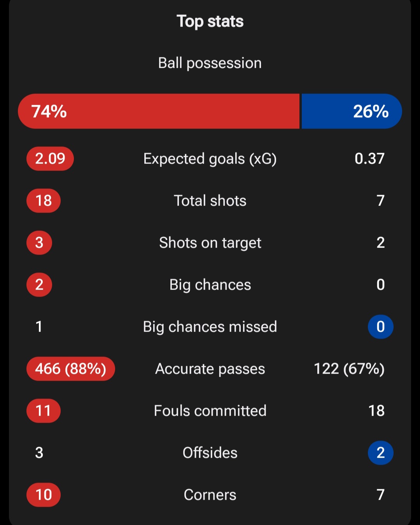The height and width of the screenshot is (525, 420).
Task: Tap the Expected goals (xG) label
Action: [x=210, y=159]
